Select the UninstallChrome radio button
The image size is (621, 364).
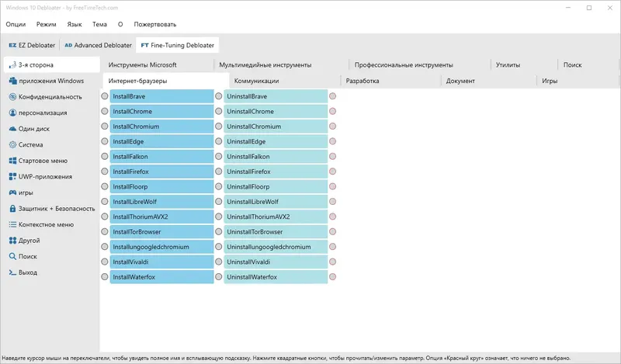click(219, 112)
